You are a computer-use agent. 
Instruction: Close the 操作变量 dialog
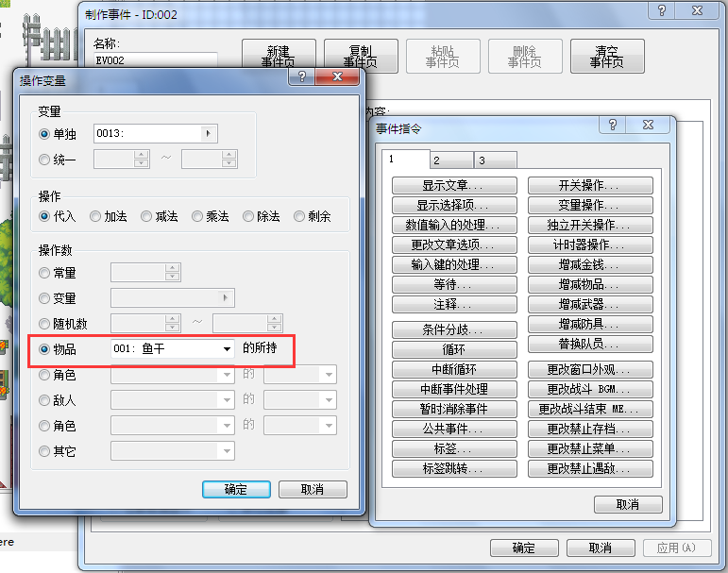click(337, 76)
